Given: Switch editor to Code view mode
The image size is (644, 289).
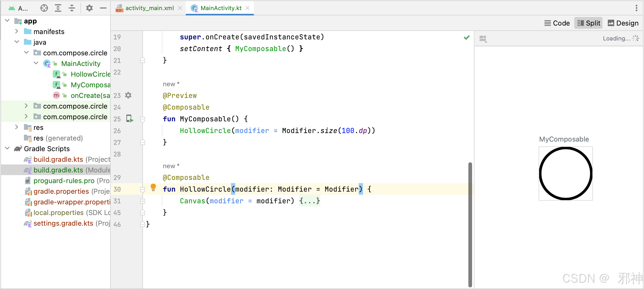Looking at the screenshot, I should tap(557, 23).
